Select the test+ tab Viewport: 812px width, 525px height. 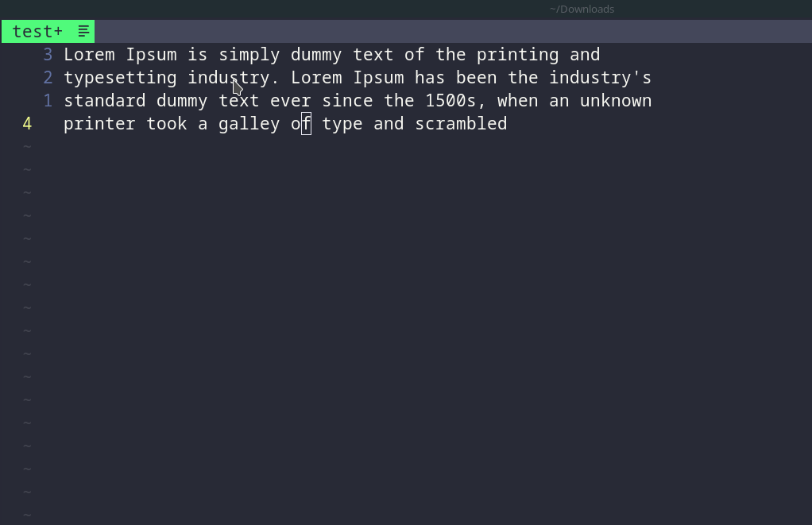pyautogui.click(x=36, y=31)
